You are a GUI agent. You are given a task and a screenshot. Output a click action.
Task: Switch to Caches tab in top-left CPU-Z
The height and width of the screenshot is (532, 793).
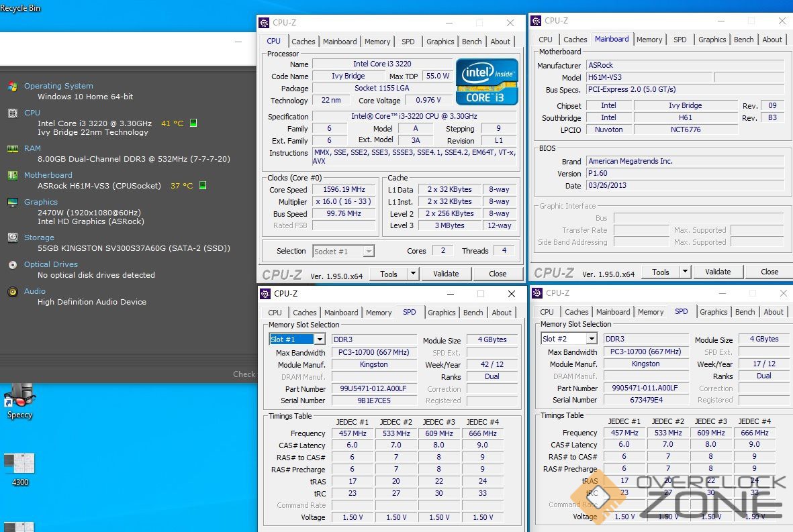point(303,42)
